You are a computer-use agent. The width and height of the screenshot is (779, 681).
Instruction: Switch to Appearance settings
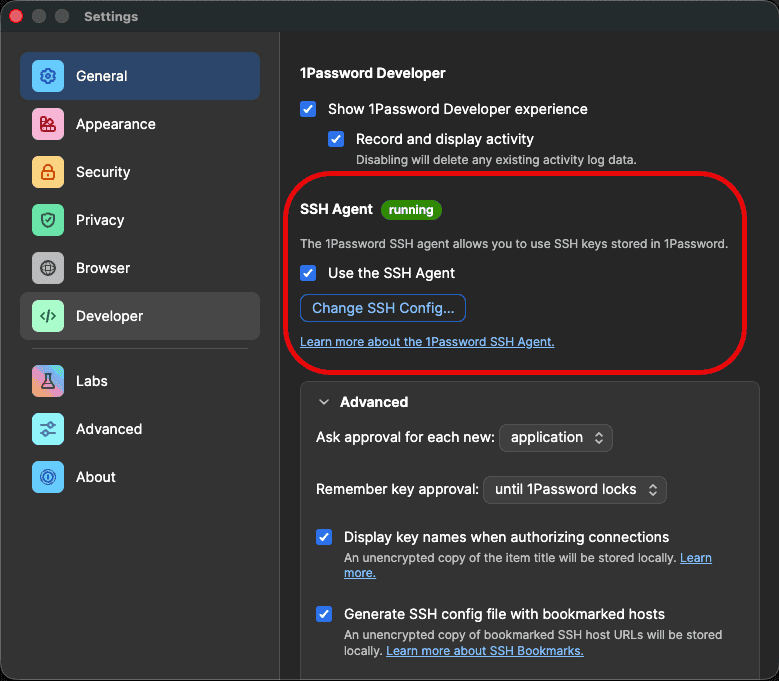point(140,124)
